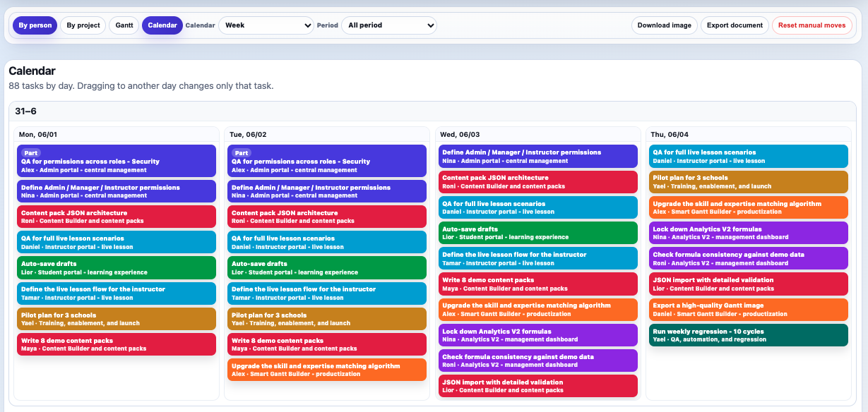The image size is (868, 412).
Task: Open the Gantt view
Action: 124,25
